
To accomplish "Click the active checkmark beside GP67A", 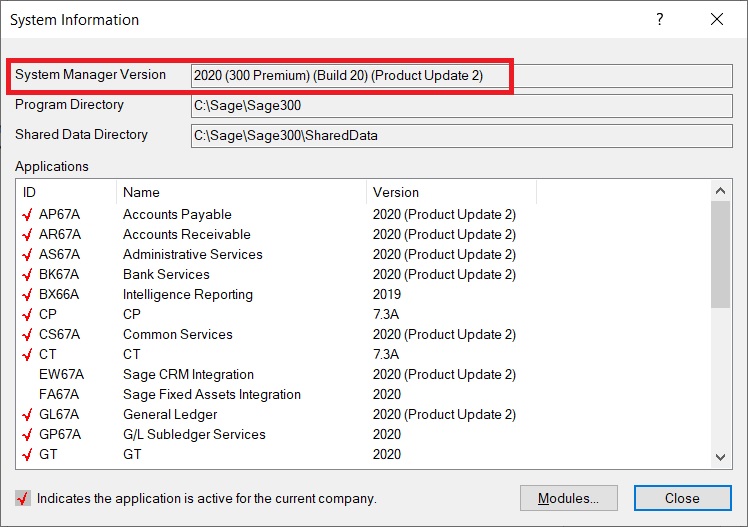I will pyautogui.click(x=27, y=435).
